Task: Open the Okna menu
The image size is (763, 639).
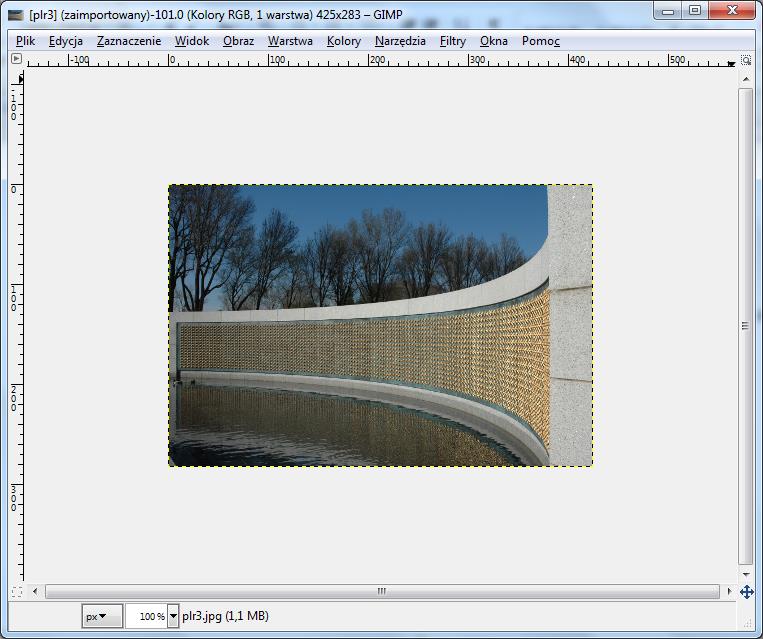Action: (493, 41)
